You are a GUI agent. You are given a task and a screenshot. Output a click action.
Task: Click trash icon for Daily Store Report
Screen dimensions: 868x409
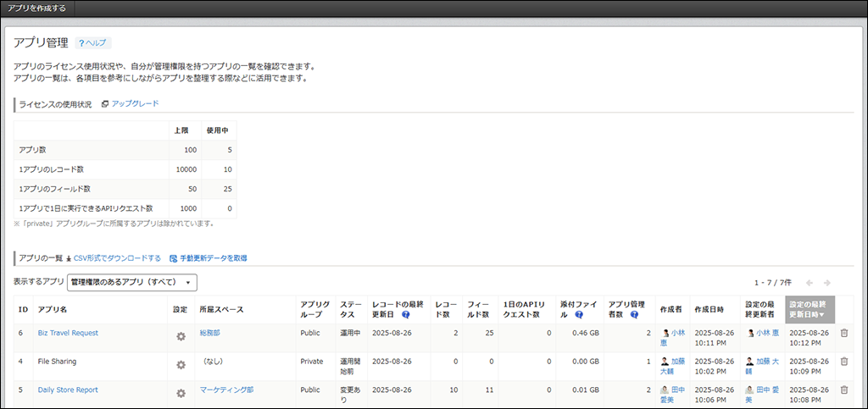click(843, 390)
